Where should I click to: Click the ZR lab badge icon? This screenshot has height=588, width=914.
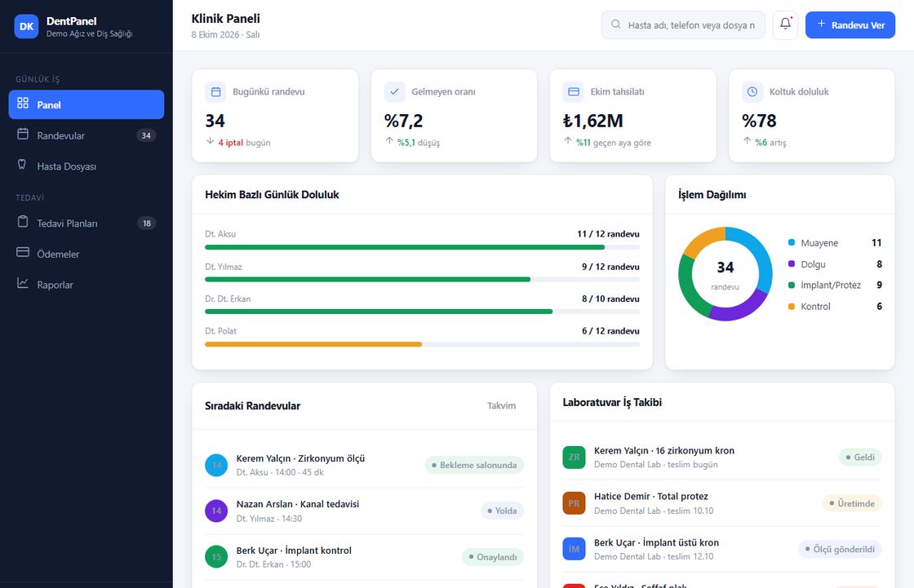point(574,458)
